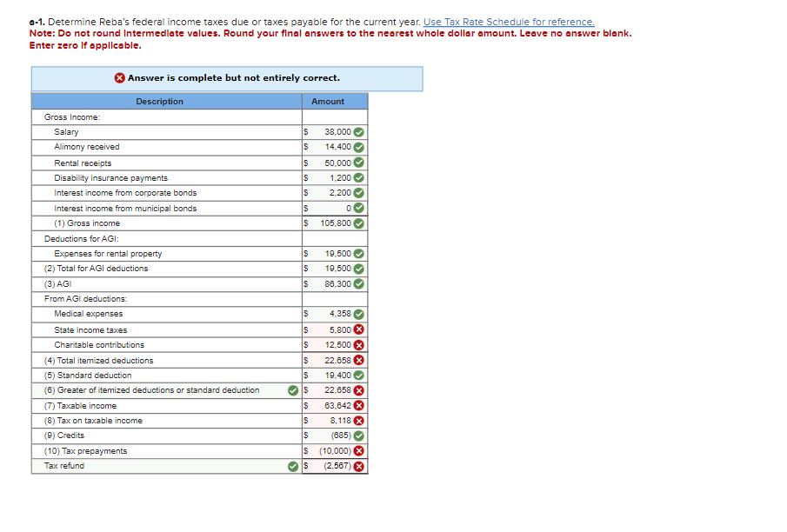Click the red X next to State income taxes
The image size is (787, 532).
click(360, 329)
